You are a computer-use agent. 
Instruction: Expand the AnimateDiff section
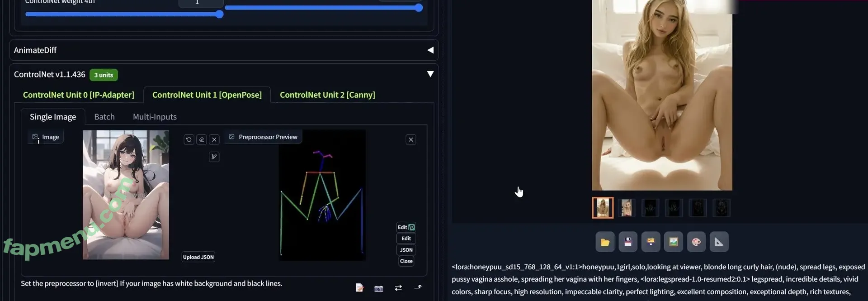[x=430, y=50]
